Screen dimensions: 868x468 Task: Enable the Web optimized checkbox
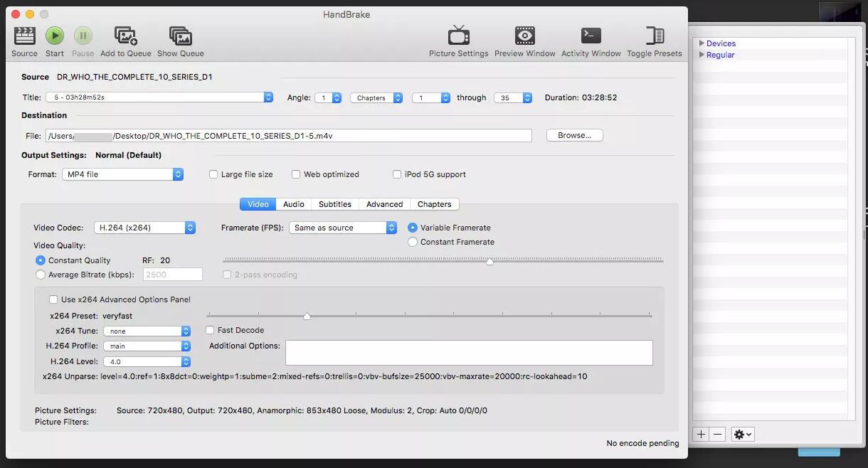pyautogui.click(x=297, y=174)
